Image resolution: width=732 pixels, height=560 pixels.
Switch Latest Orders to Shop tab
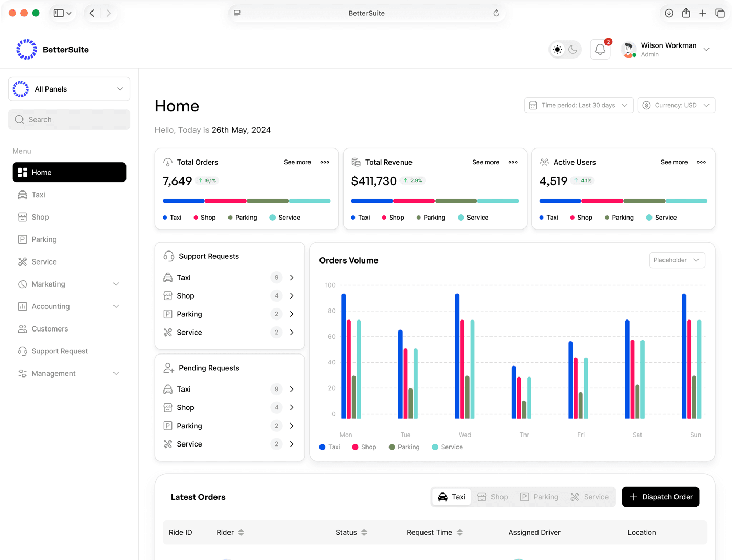coord(493,497)
